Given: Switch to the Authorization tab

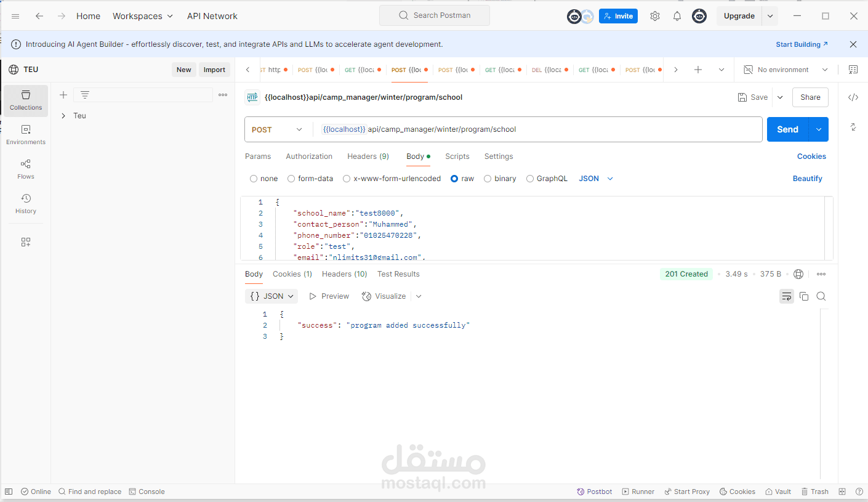Looking at the screenshot, I should point(309,156).
